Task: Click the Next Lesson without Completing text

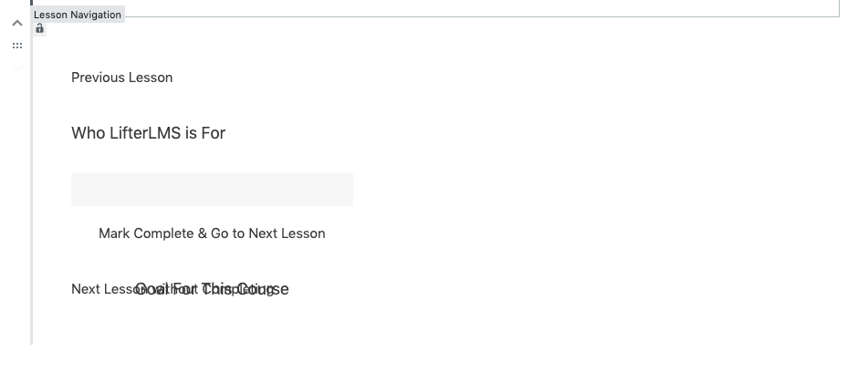Action: [x=173, y=289]
